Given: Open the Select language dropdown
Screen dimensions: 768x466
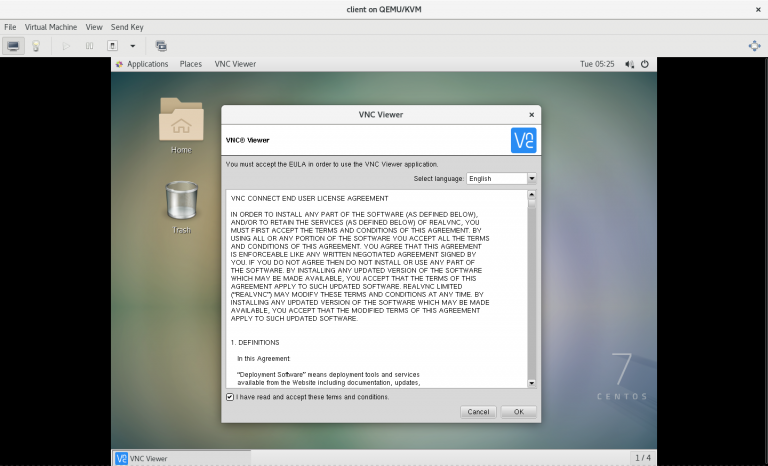Looking at the screenshot, I should point(501,179).
